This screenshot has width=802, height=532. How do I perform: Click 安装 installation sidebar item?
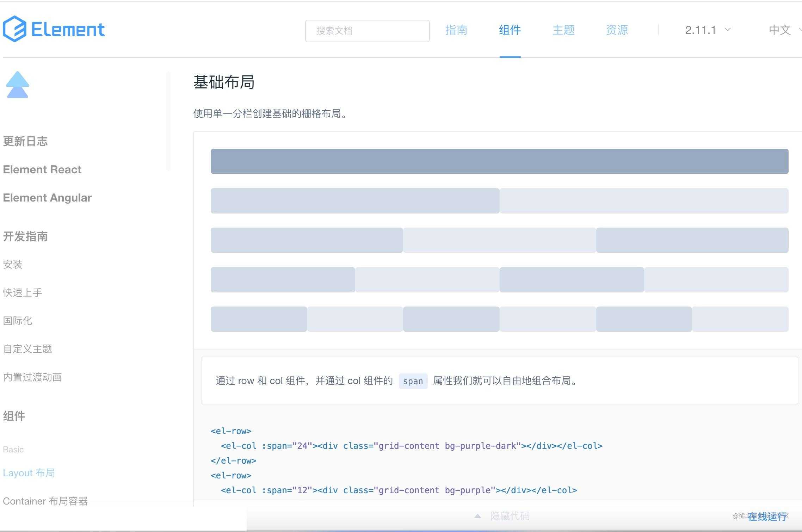(x=12, y=264)
